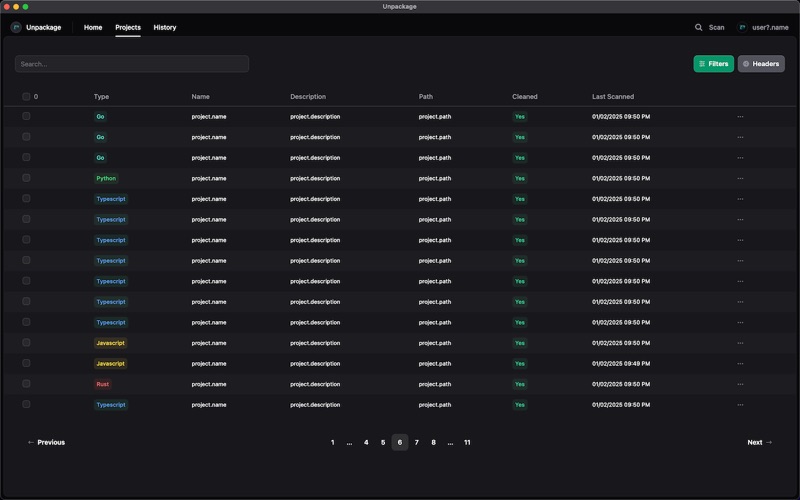800x500 pixels.
Task: Click the Unpackage brand name text
Action: 43,28
